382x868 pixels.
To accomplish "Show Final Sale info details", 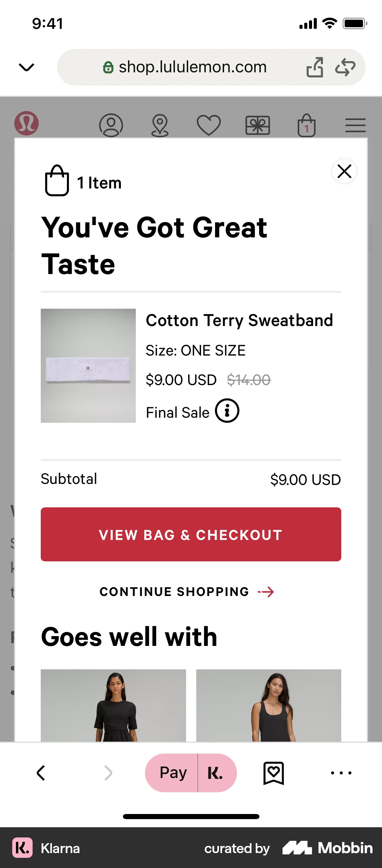I will pos(227,411).
